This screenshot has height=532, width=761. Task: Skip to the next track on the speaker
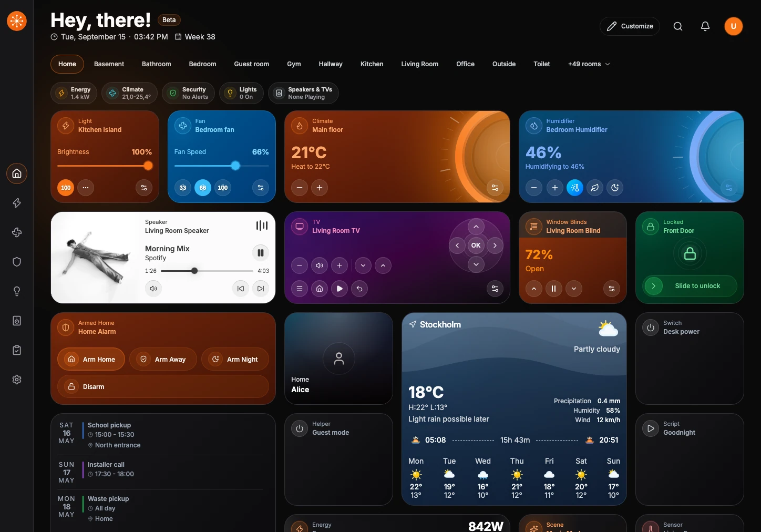[x=261, y=289]
